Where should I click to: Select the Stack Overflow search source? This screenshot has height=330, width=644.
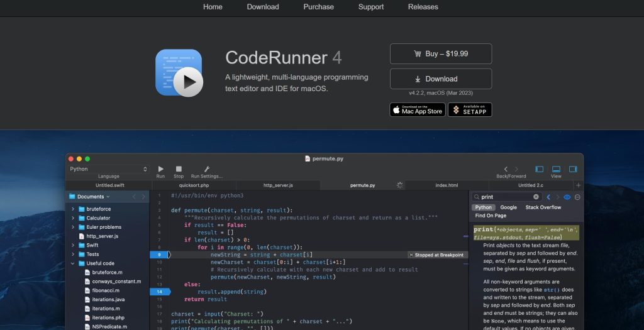[543, 207]
